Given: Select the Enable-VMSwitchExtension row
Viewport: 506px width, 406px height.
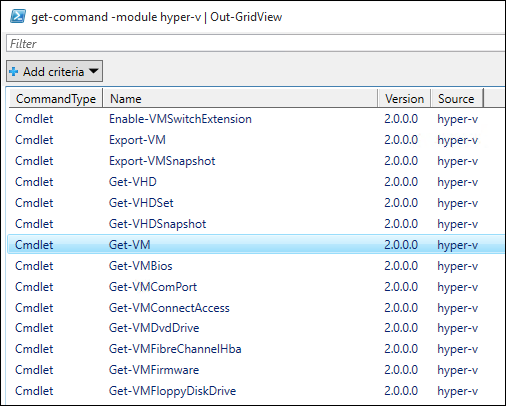Looking at the screenshot, I should click(x=256, y=119).
